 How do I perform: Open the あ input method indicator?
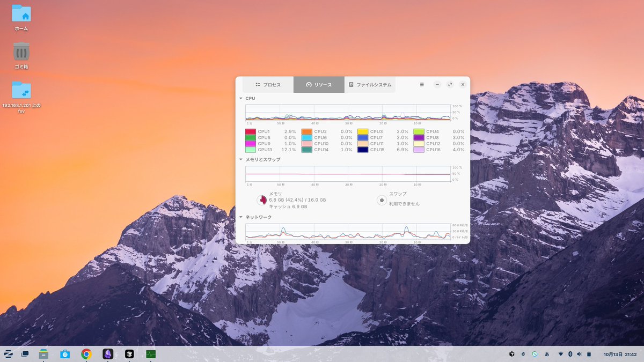pyautogui.click(x=547, y=354)
